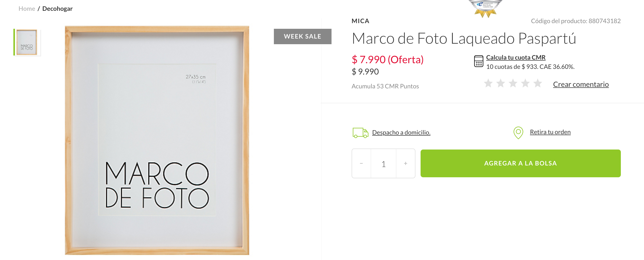The image size is (644, 260).
Task: Select the second rating star
Action: pyautogui.click(x=501, y=83)
